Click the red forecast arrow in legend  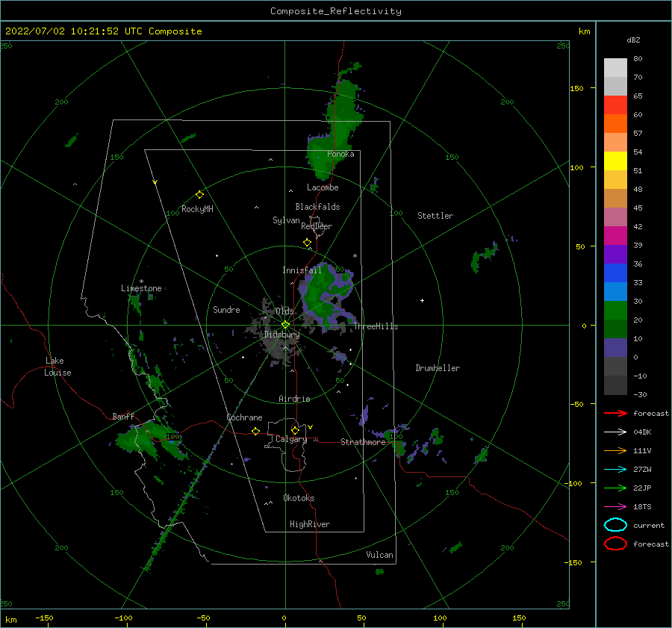pyautogui.click(x=615, y=413)
